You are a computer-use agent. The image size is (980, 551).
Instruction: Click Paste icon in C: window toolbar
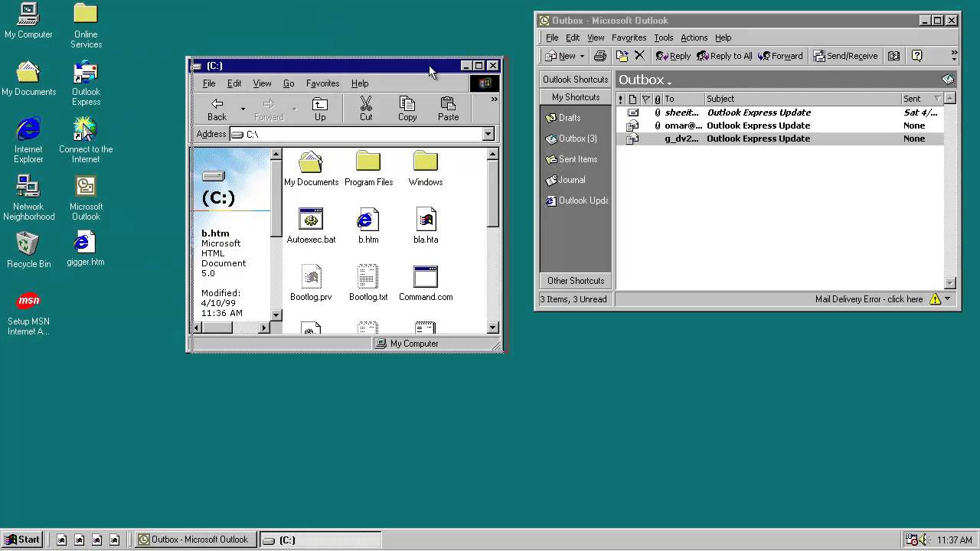pyautogui.click(x=449, y=109)
